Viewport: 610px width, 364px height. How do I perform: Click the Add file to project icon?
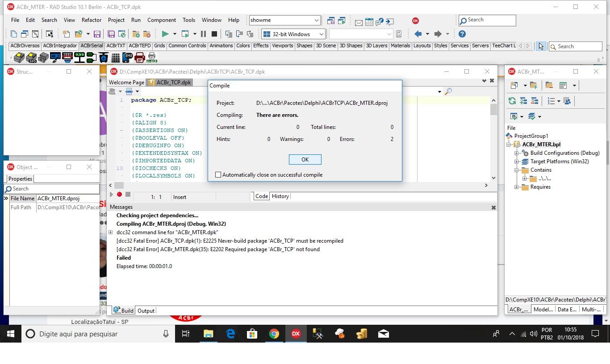coord(136,34)
